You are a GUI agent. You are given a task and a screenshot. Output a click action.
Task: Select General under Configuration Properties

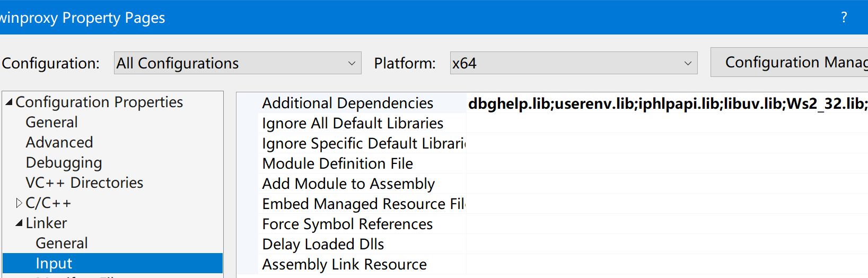51,122
